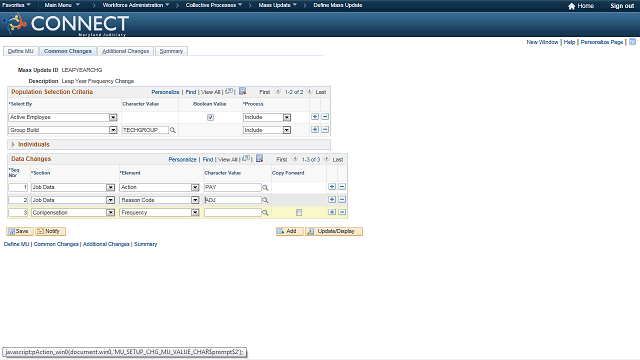Toggle Copy Forward checkbox for Frequency row
This screenshot has width=640, height=360.
(x=299, y=213)
